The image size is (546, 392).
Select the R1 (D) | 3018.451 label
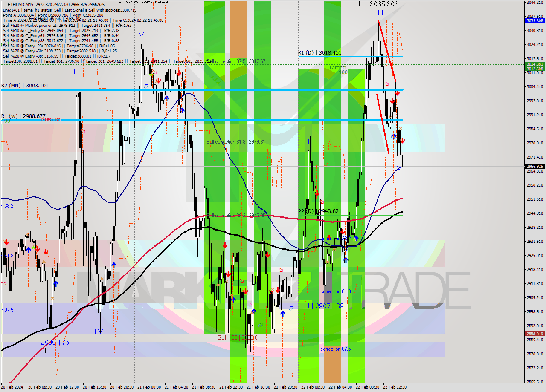click(319, 53)
